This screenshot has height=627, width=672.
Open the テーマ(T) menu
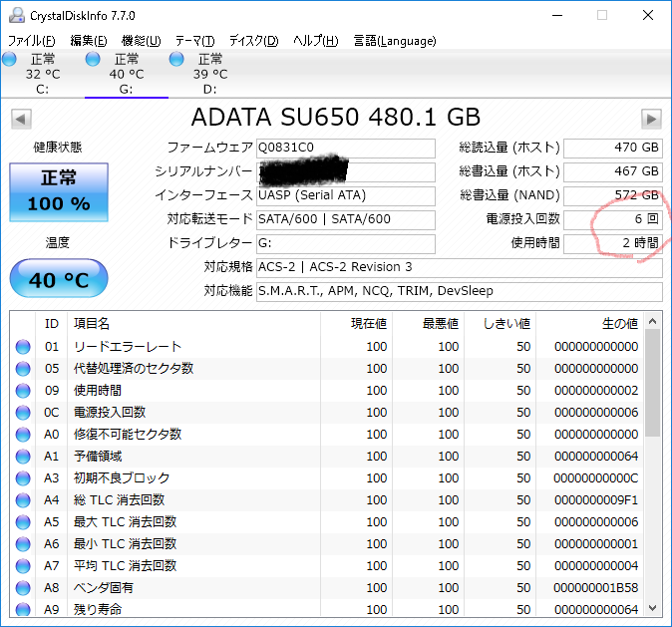(x=195, y=41)
